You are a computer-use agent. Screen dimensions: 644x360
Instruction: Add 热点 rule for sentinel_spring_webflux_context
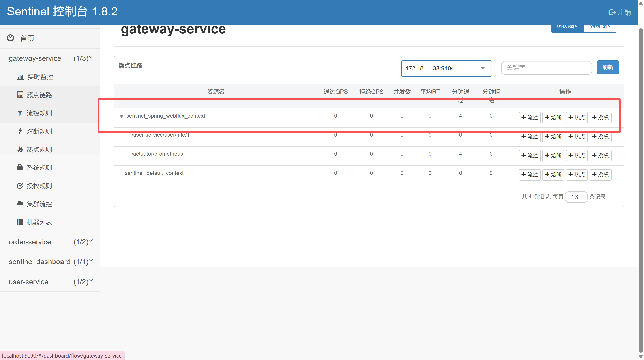577,117
